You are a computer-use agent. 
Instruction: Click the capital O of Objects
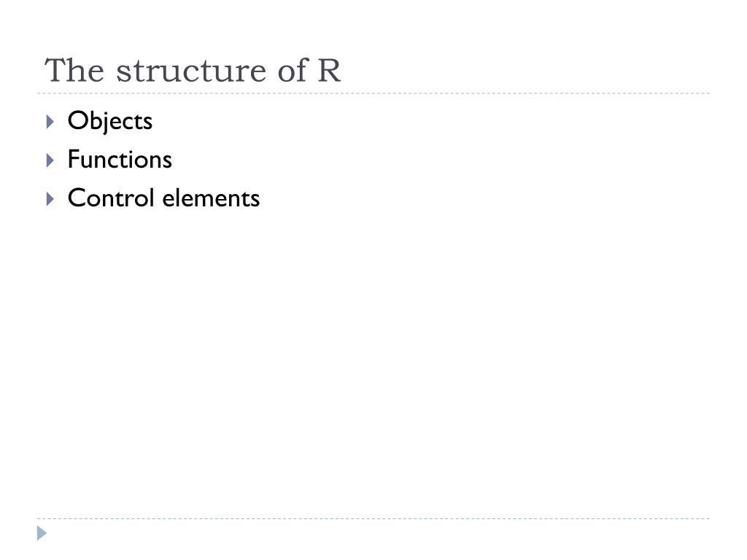(77, 120)
